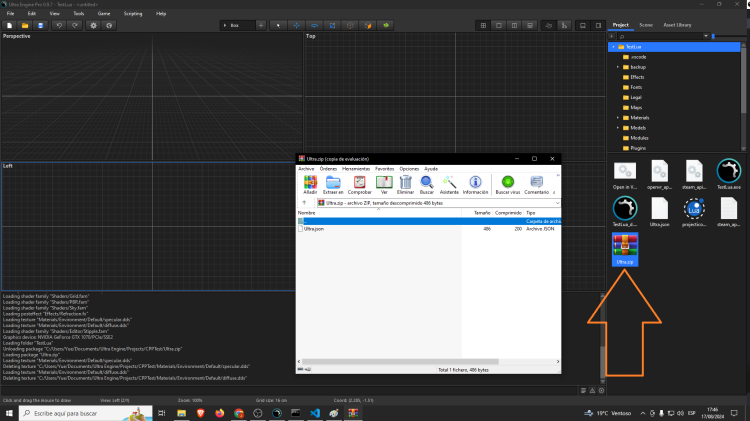
Task: Open Herramientas menu in WinRAR
Action: tap(355, 169)
